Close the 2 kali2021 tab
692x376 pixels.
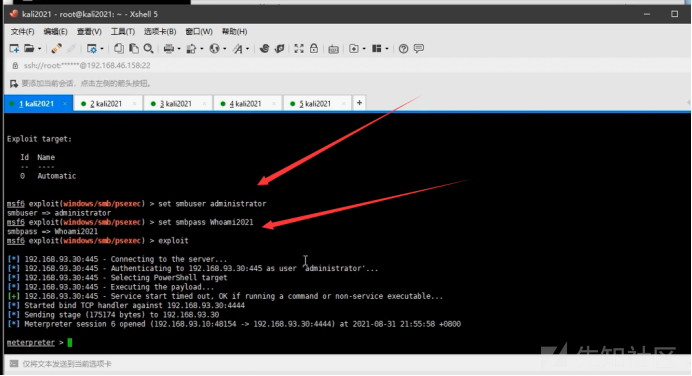pyautogui.click(x=135, y=104)
